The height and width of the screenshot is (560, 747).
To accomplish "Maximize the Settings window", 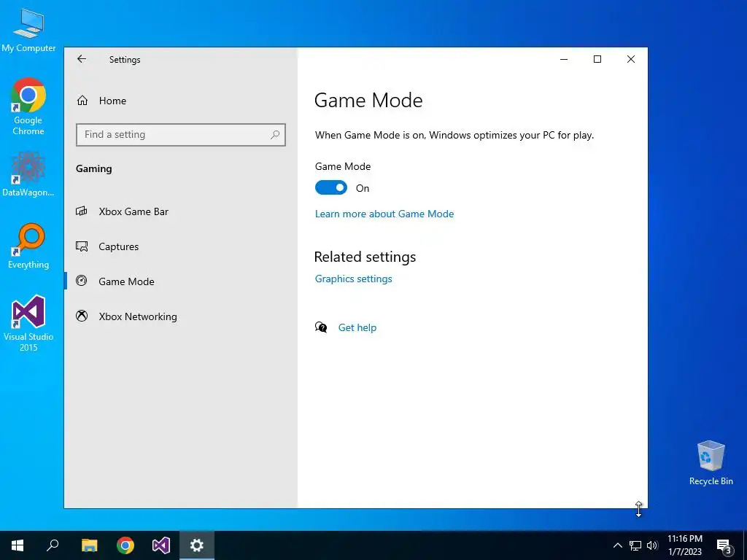I will (x=597, y=59).
